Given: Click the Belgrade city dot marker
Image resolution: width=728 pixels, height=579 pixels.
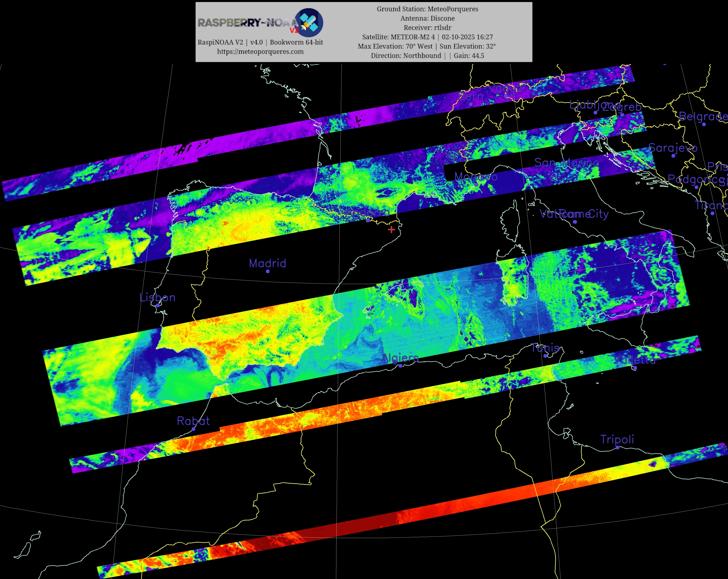Looking at the screenshot, I should 704,124.
